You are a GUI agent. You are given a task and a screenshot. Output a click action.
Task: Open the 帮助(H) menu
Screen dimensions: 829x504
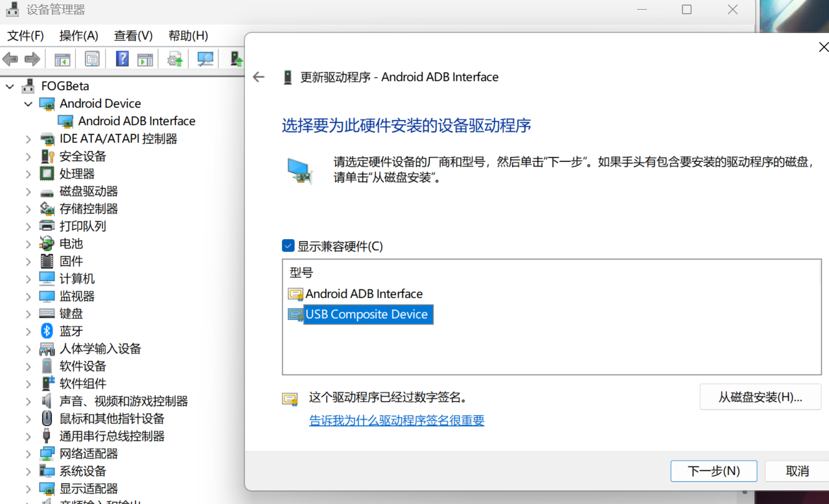click(188, 36)
